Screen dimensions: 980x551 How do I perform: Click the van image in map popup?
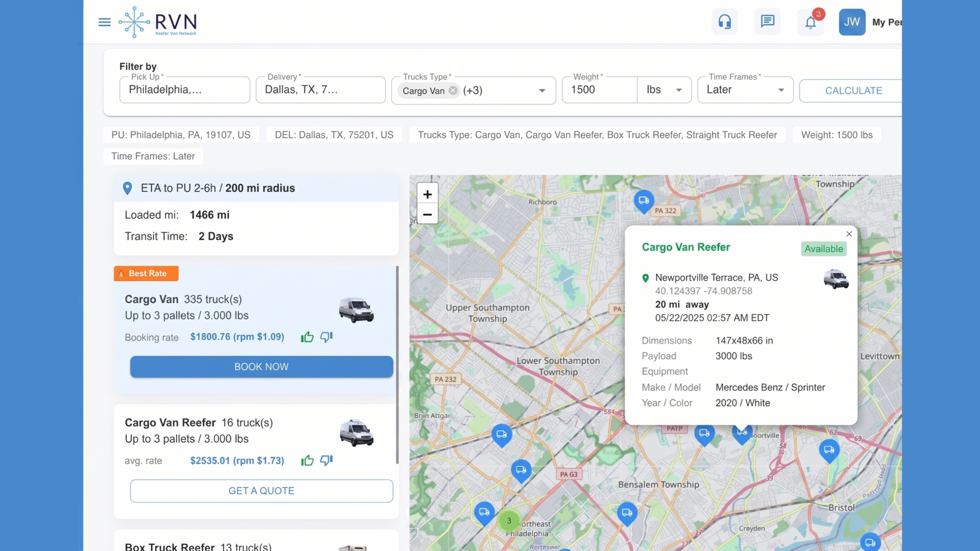point(836,279)
